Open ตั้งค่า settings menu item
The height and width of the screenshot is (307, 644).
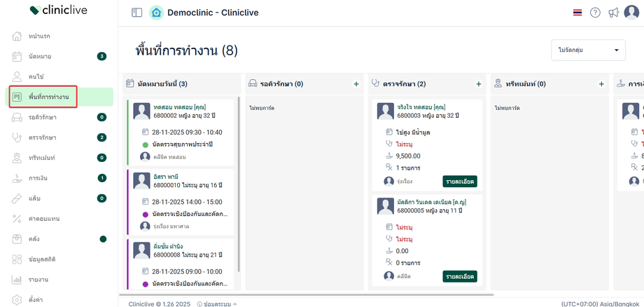coord(36,300)
